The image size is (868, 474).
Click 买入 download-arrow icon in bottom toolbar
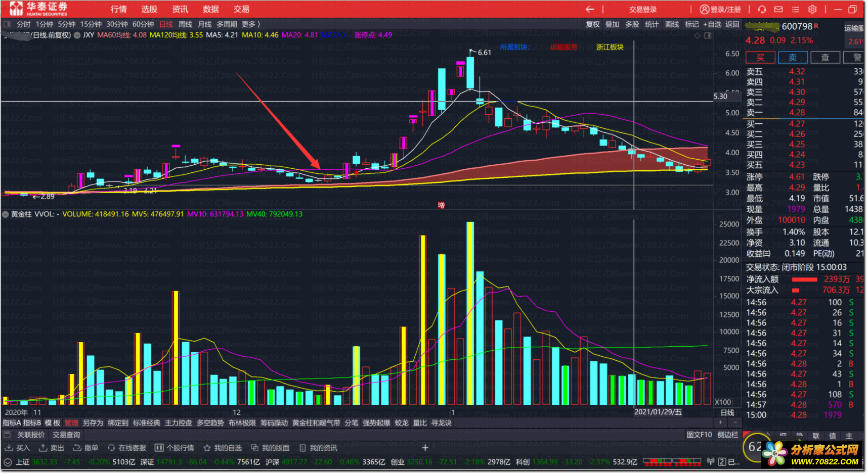point(9,448)
